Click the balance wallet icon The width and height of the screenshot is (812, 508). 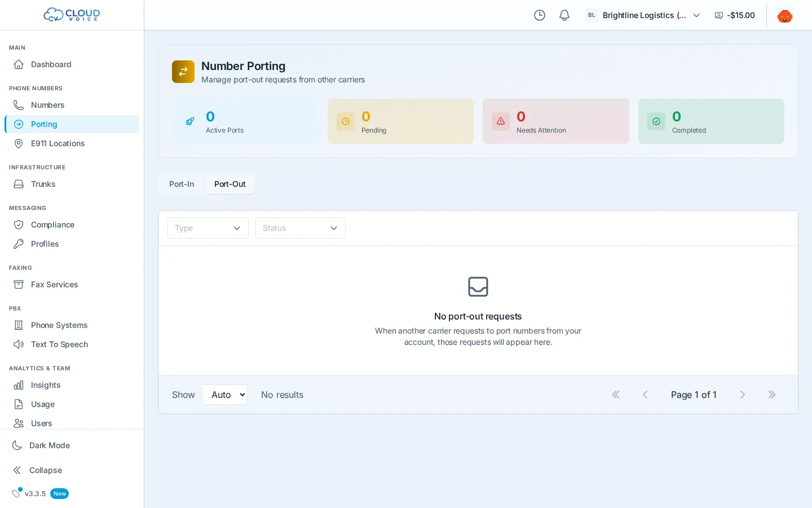(719, 15)
